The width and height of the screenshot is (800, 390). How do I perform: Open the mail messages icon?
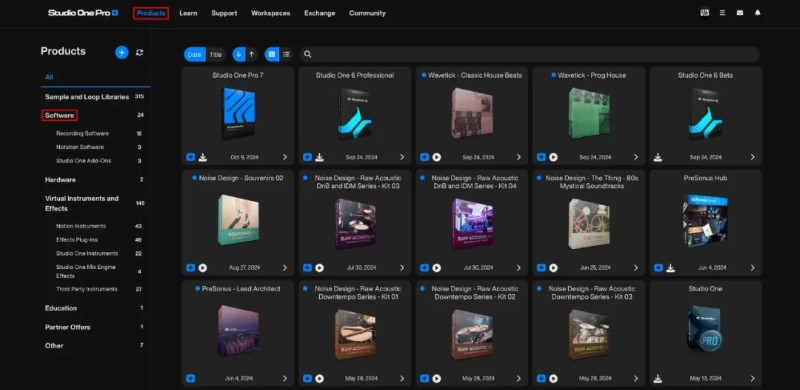(740, 13)
